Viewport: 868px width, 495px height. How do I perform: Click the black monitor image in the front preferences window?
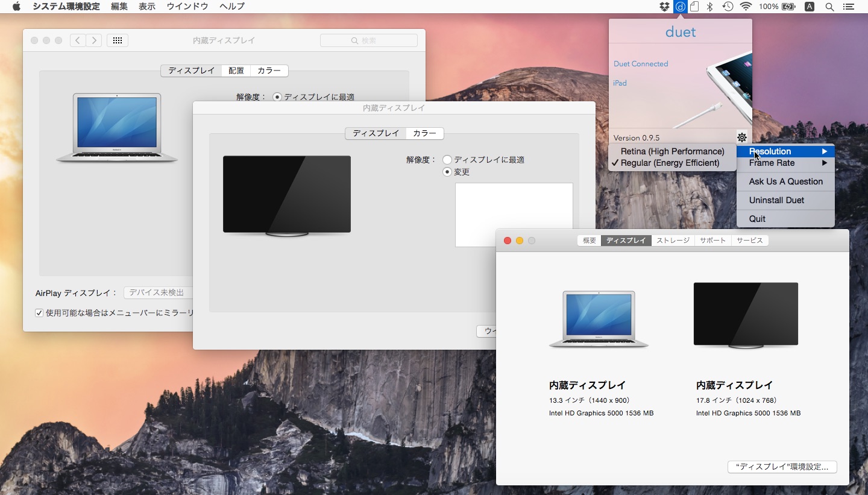tap(287, 196)
